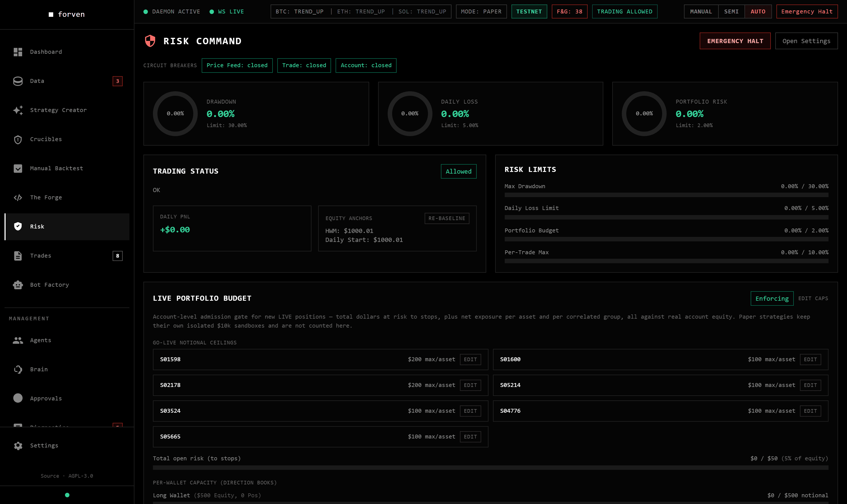Go to Strategy Creator
The height and width of the screenshot is (504, 847).
click(67, 110)
